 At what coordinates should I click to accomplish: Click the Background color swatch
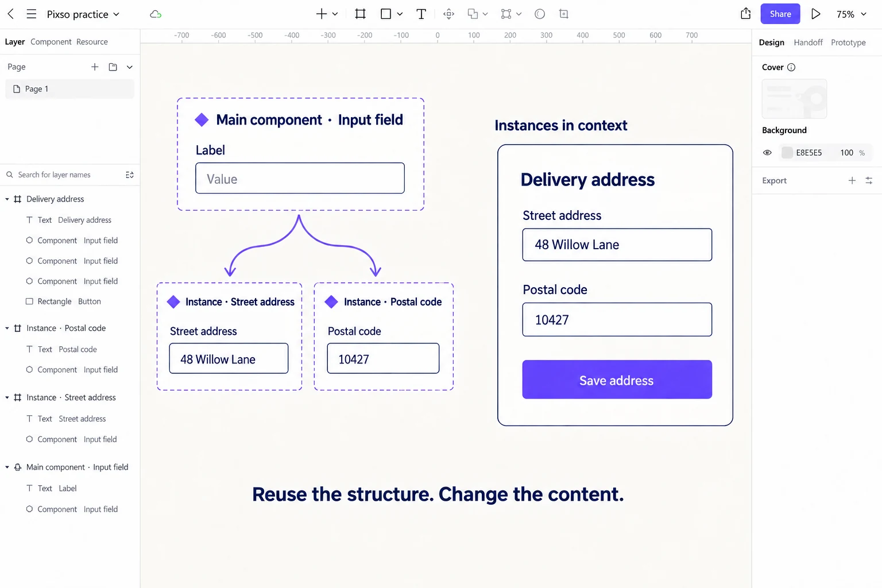click(x=787, y=153)
